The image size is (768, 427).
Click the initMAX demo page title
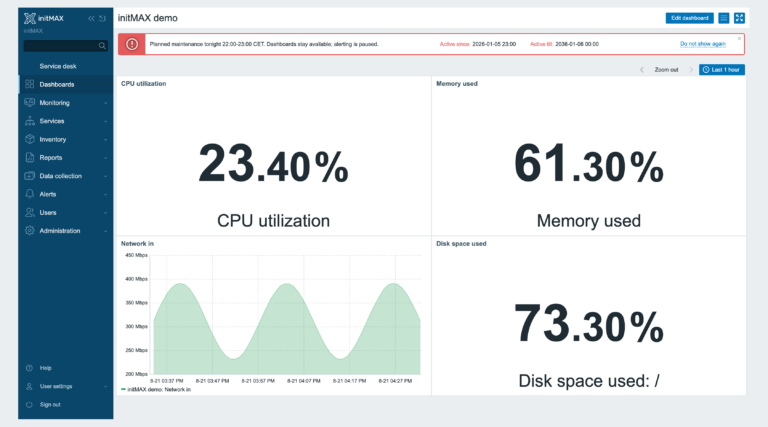pyautogui.click(x=147, y=18)
